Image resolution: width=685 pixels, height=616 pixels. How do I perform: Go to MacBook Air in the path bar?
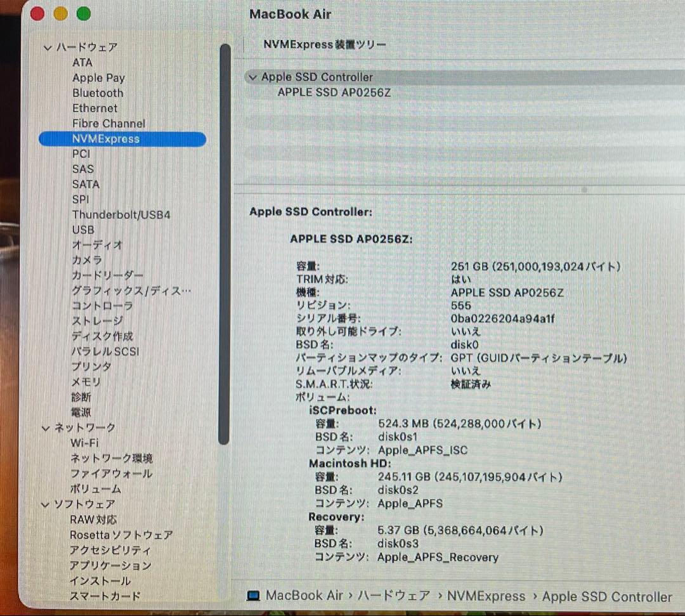304,596
